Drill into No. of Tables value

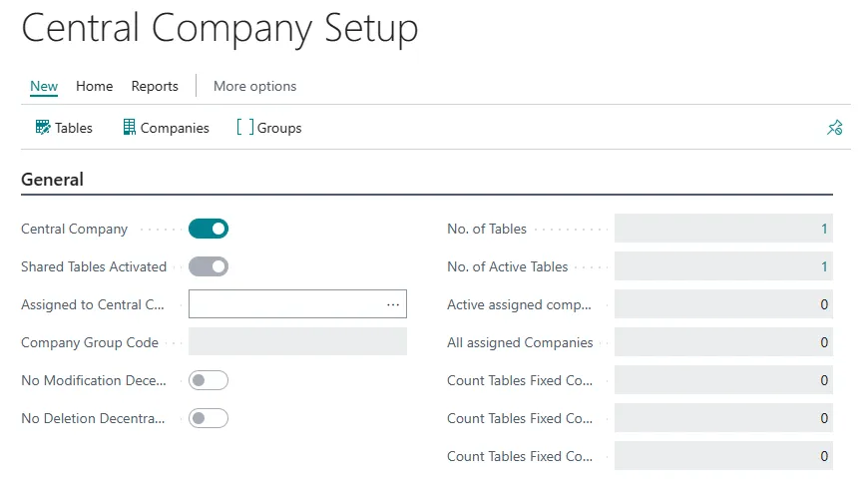pyautogui.click(x=824, y=229)
